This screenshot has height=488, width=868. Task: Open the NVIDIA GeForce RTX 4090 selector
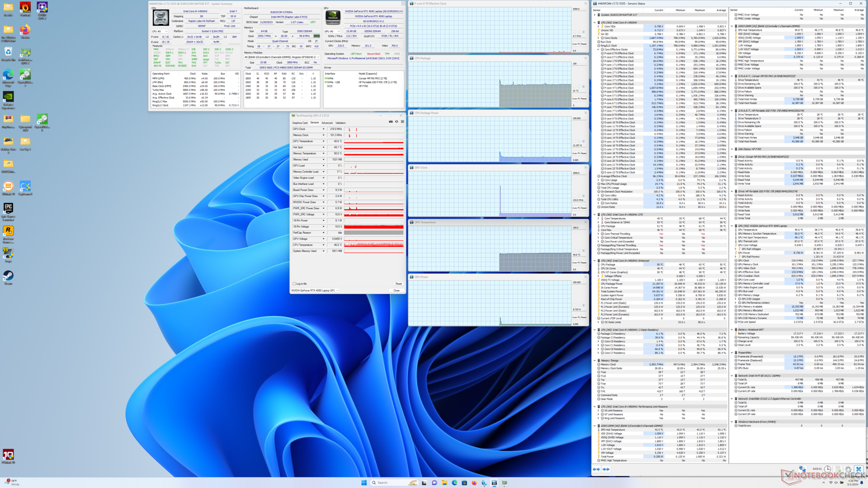(315, 291)
